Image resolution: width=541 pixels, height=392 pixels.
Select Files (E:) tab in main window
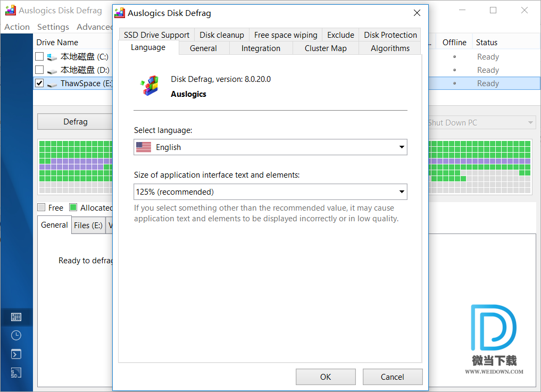[88, 226]
